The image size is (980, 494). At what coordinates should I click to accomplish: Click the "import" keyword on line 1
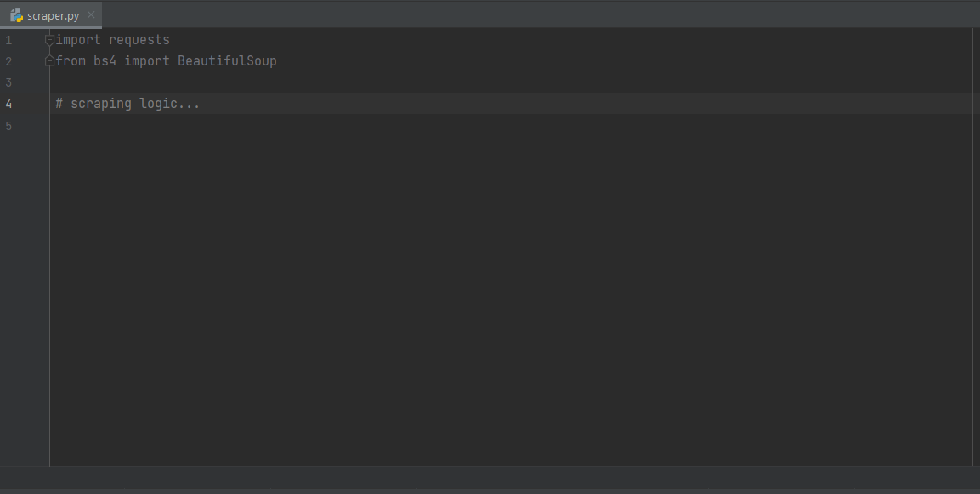pos(78,40)
